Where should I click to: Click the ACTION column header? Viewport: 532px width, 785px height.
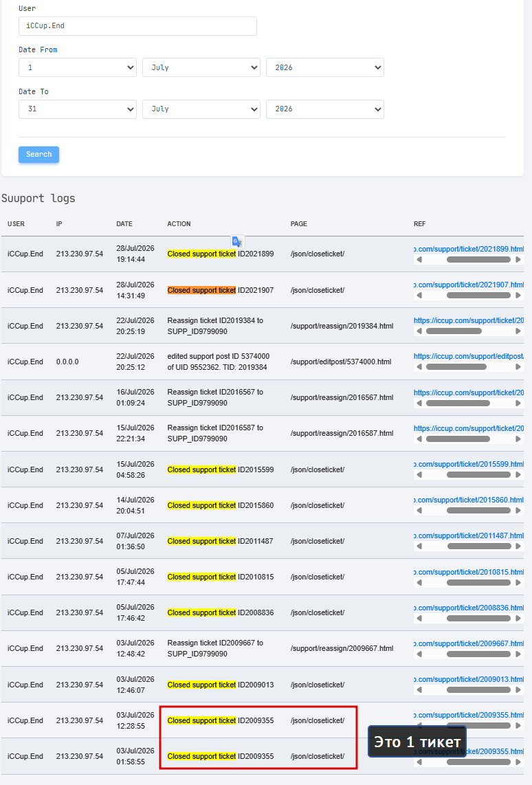click(179, 224)
